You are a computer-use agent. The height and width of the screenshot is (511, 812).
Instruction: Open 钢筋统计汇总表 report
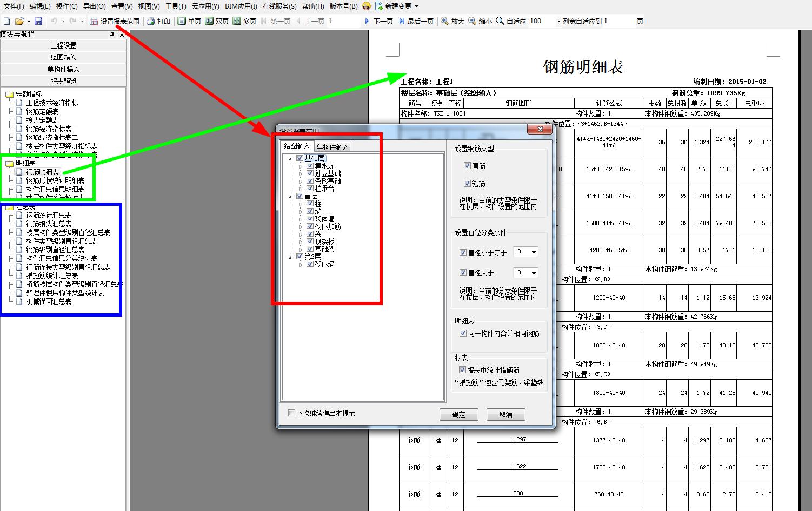pos(49,215)
